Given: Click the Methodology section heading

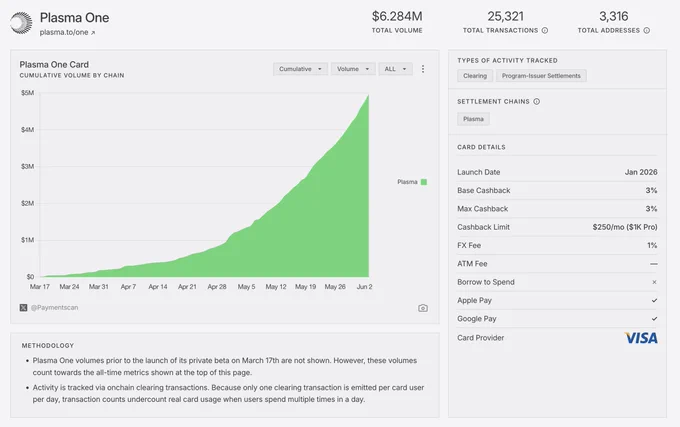Looking at the screenshot, I should (x=48, y=346).
